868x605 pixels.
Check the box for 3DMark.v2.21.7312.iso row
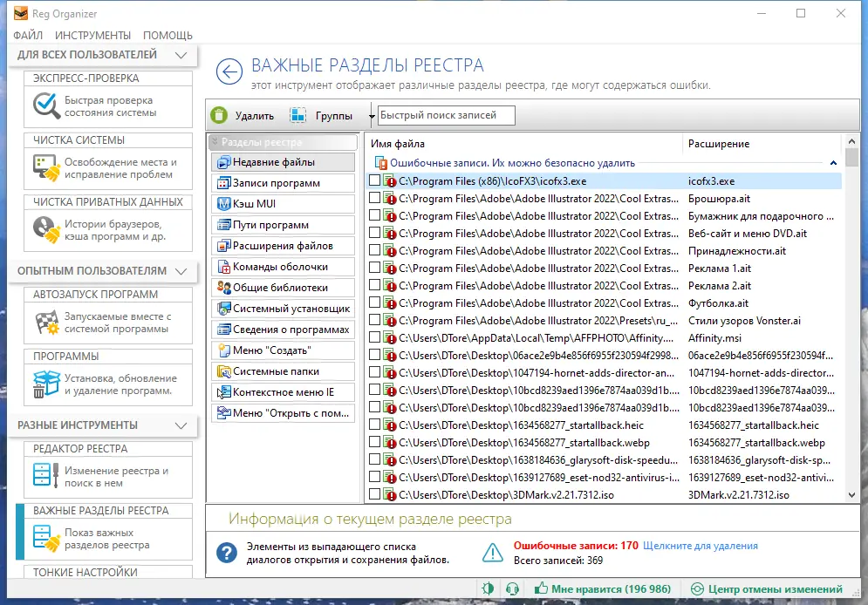coord(375,494)
